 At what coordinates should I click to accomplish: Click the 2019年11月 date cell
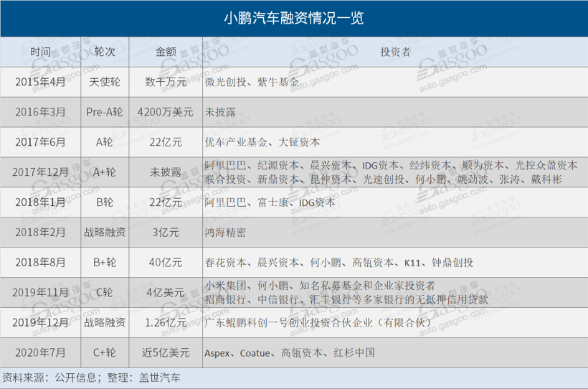[x=40, y=292]
